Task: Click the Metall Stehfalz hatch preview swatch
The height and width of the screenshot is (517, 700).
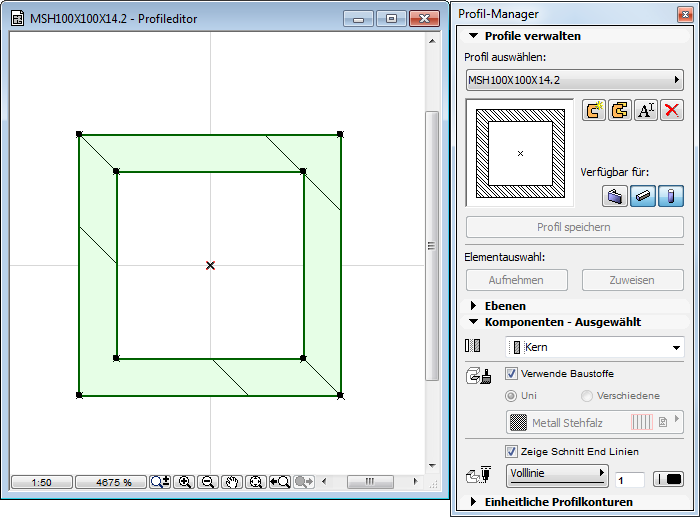Action: [642, 422]
